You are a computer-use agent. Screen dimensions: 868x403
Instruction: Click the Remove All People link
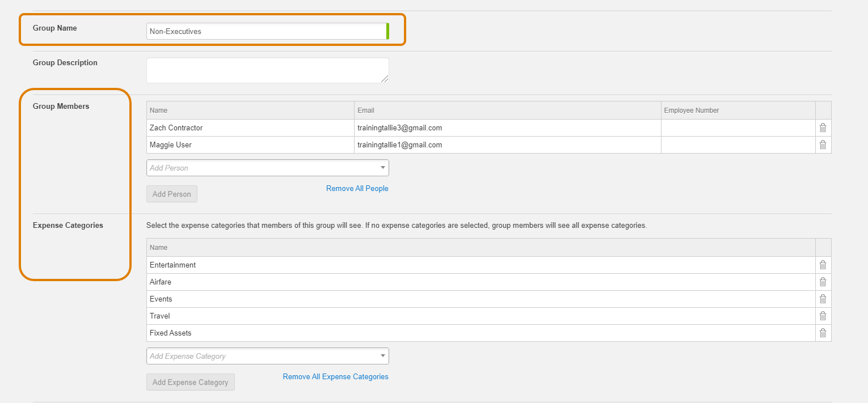357,189
